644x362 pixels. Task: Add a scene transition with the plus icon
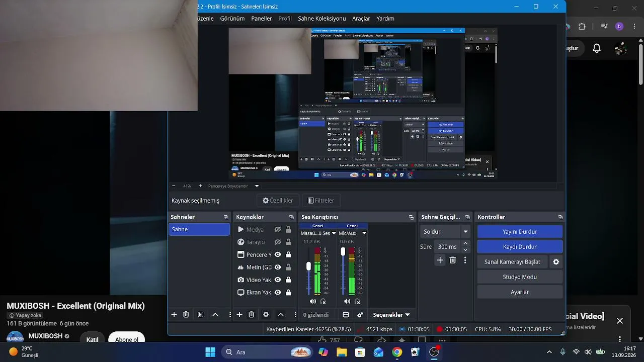click(x=440, y=260)
